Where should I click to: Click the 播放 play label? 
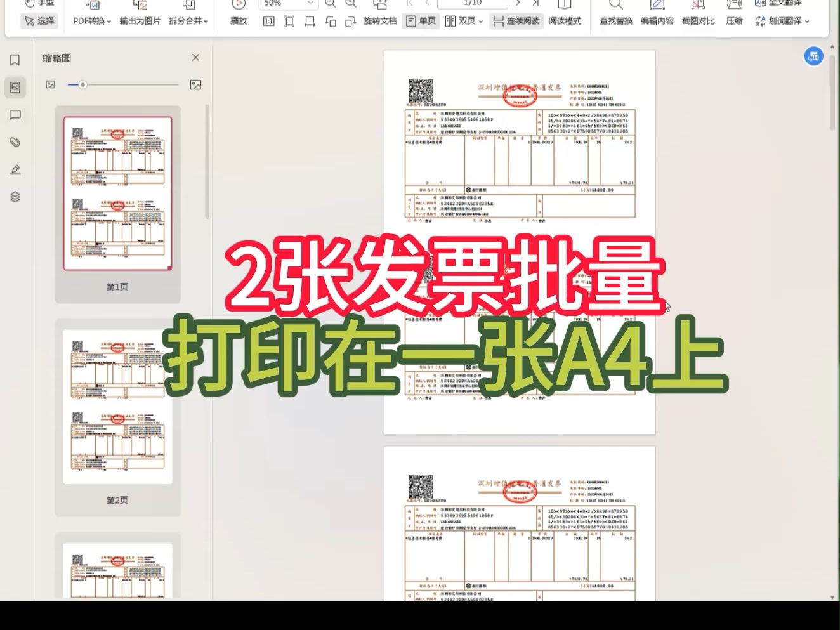click(239, 21)
